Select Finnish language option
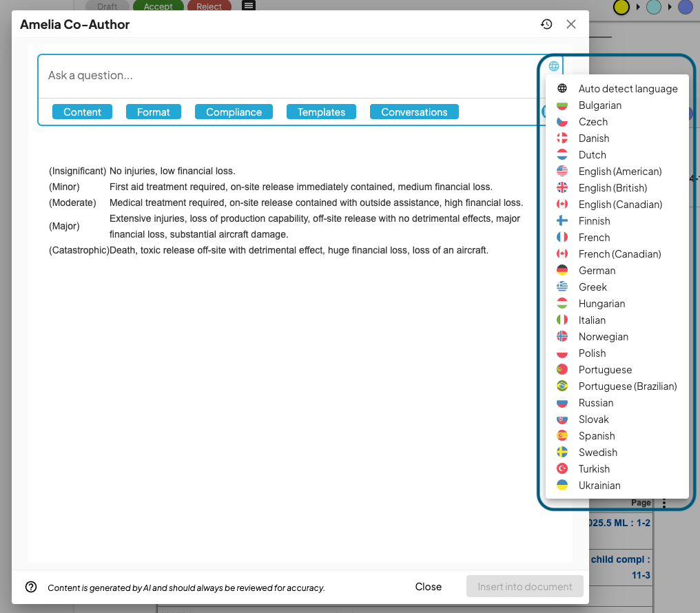This screenshot has height=613, width=700. [617, 221]
